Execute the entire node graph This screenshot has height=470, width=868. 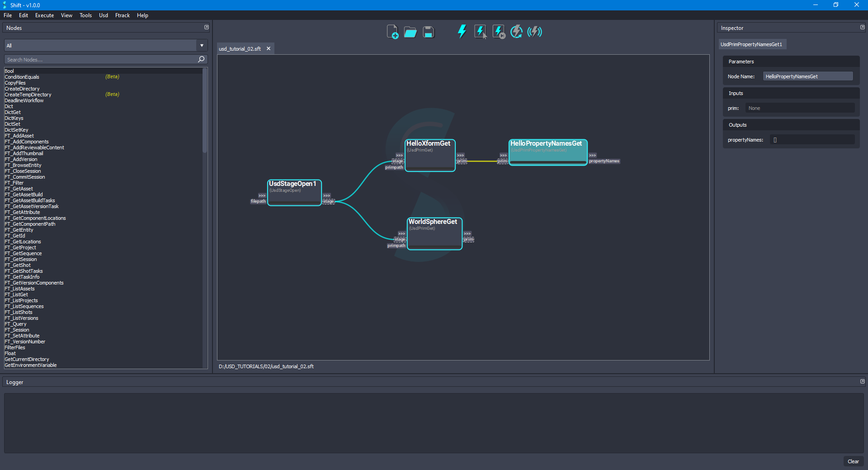pyautogui.click(x=462, y=31)
